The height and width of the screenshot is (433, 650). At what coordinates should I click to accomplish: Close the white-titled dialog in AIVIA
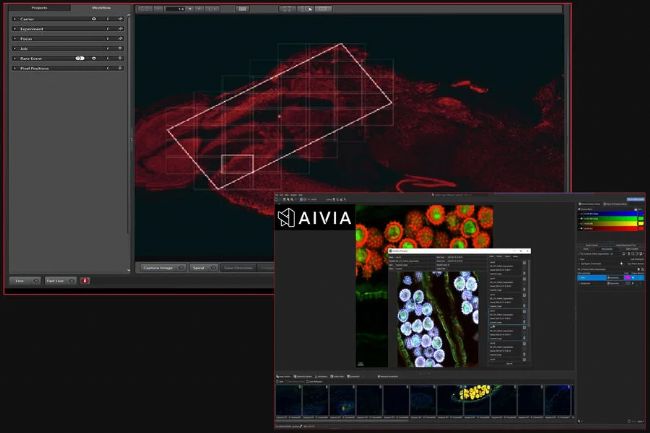[527, 251]
